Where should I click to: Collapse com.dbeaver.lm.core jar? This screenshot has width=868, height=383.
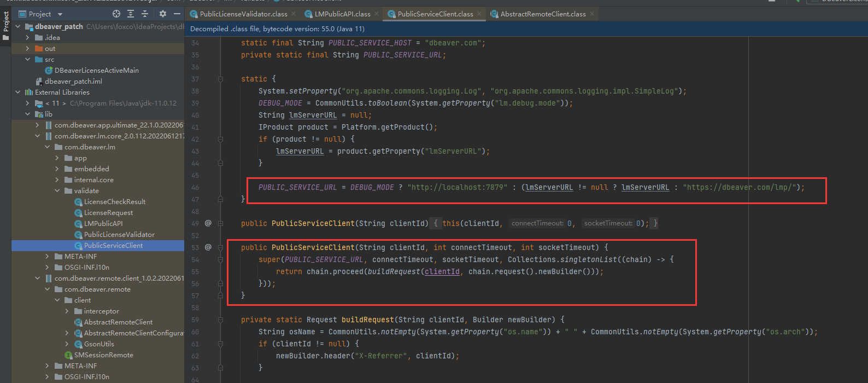37,136
